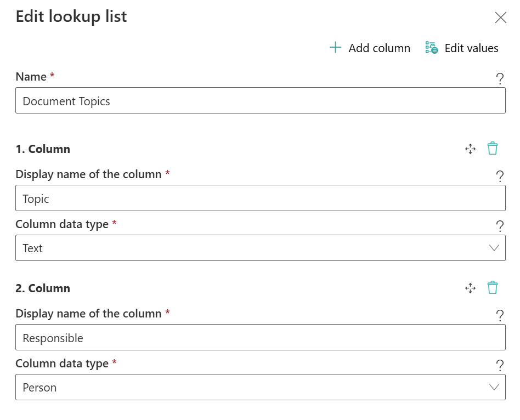Open the help question mark for Name
The height and width of the screenshot is (420, 520).
coord(500,79)
